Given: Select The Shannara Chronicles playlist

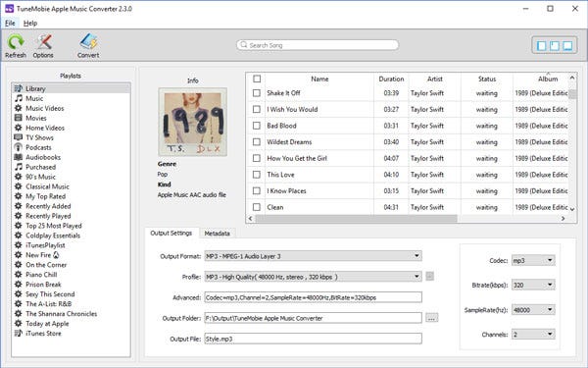Looking at the screenshot, I should coord(62,314).
